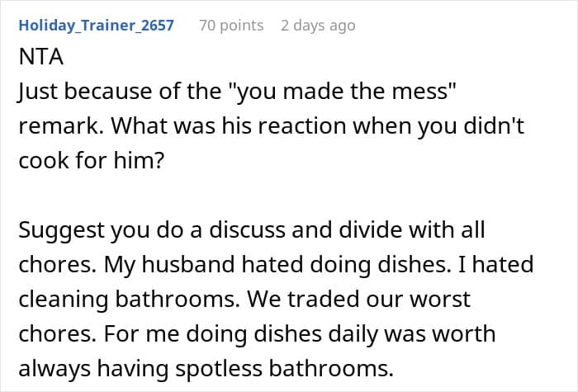Open the 2 days ago timestamp permalink

coord(318,26)
